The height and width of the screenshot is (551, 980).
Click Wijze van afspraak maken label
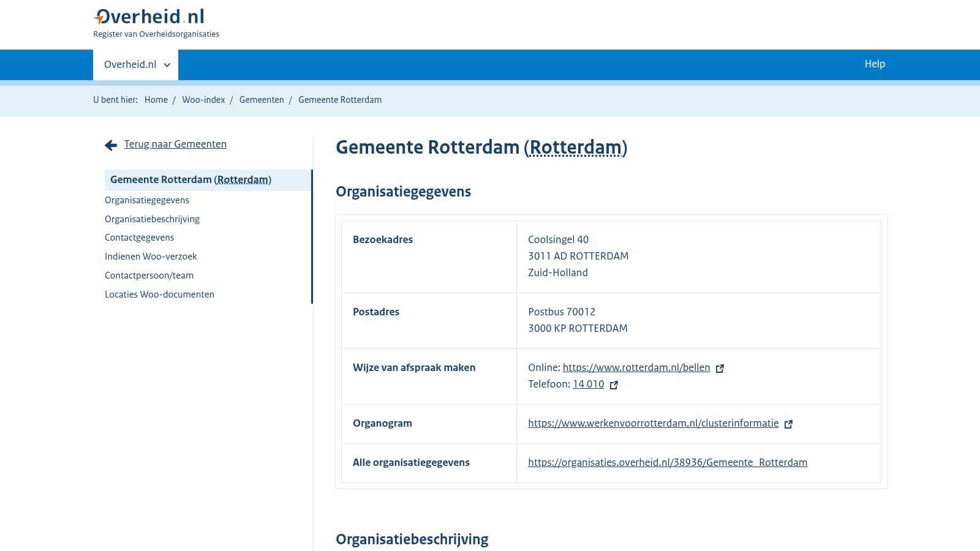pos(414,367)
